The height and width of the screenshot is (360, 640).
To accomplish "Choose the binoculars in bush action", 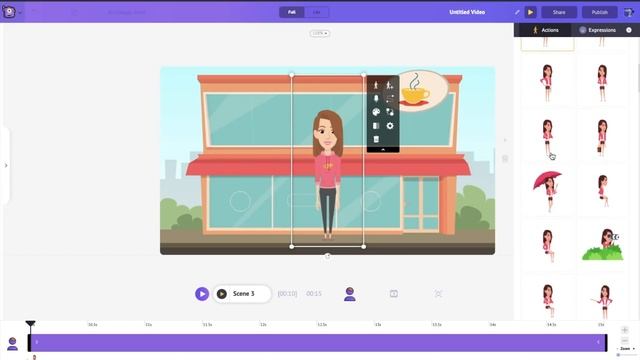I will pos(603,245).
